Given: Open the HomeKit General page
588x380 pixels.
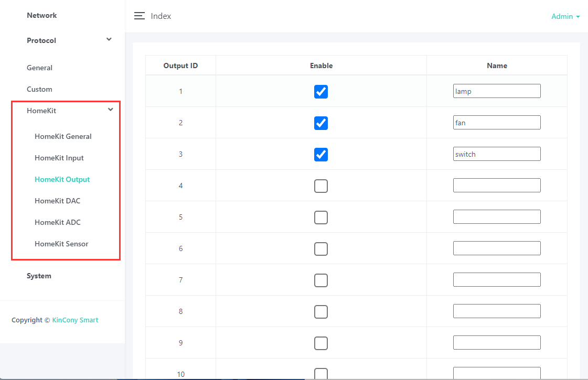Looking at the screenshot, I should coord(63,136).
